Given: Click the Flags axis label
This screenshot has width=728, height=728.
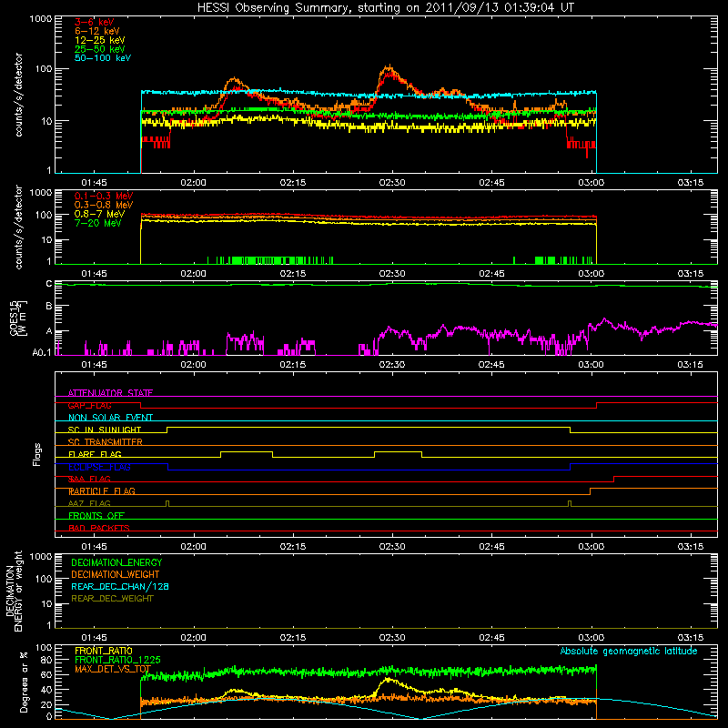Looking at the screenshot, I should [x=37, y=454].
